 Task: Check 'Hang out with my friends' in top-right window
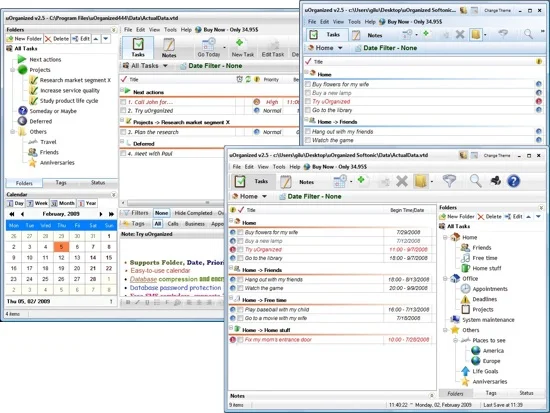coord(308,132)
